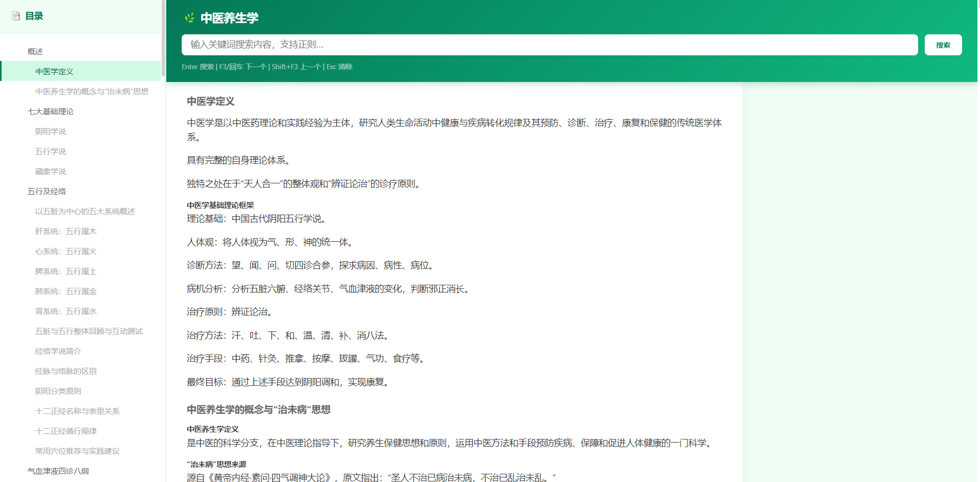
Task: Open 五脏与五行整体回顾与互动测试
Action: (89, 331)
